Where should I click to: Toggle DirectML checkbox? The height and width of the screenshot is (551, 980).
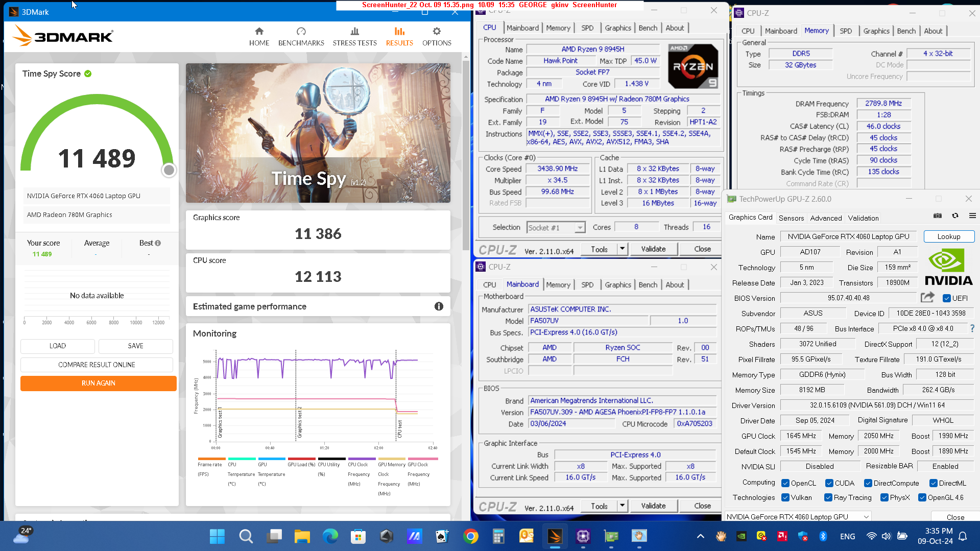(x=933, y=483)
